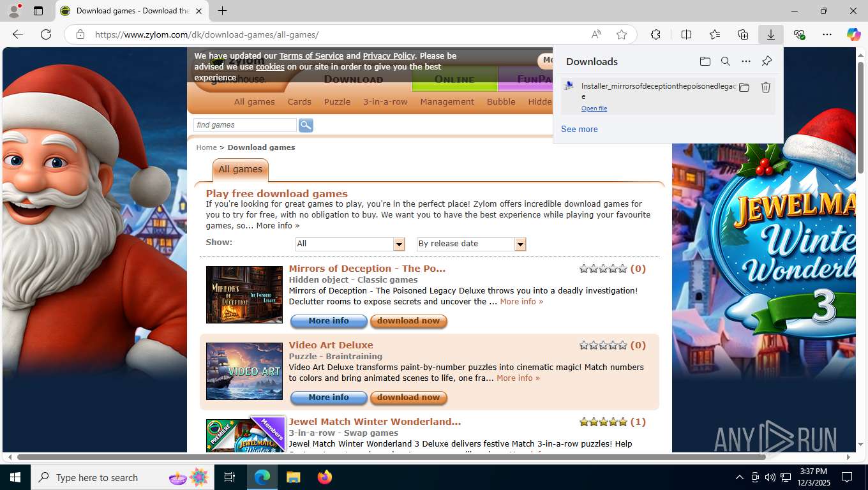
Task: Show installer file in folder
Action: point(744,87)
